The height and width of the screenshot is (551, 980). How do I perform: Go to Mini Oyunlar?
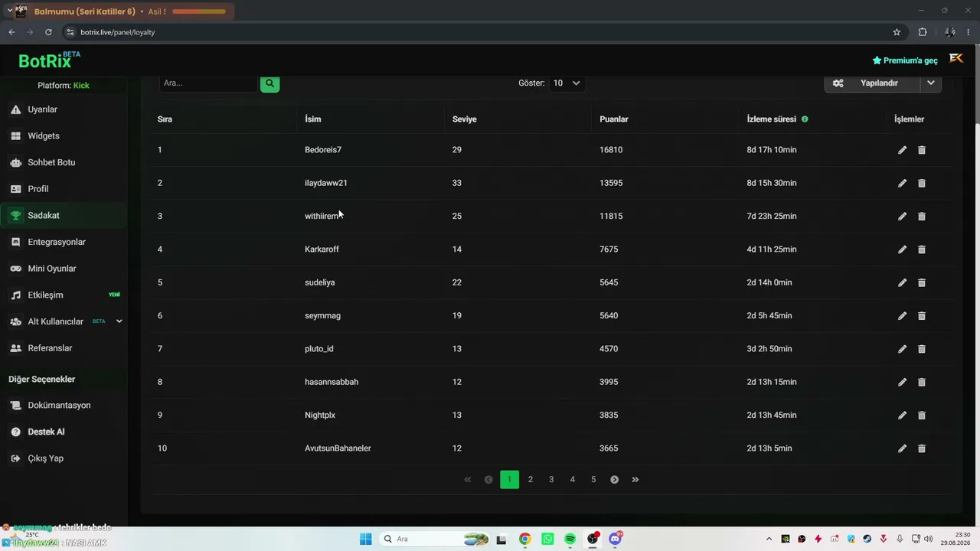click(x=64, y=269)
